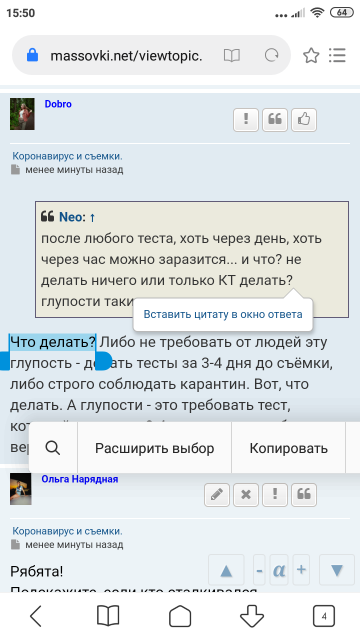Choose Расширить выбор in selection menu
Screen dimensions: 360x640
[x=154, y=448]
